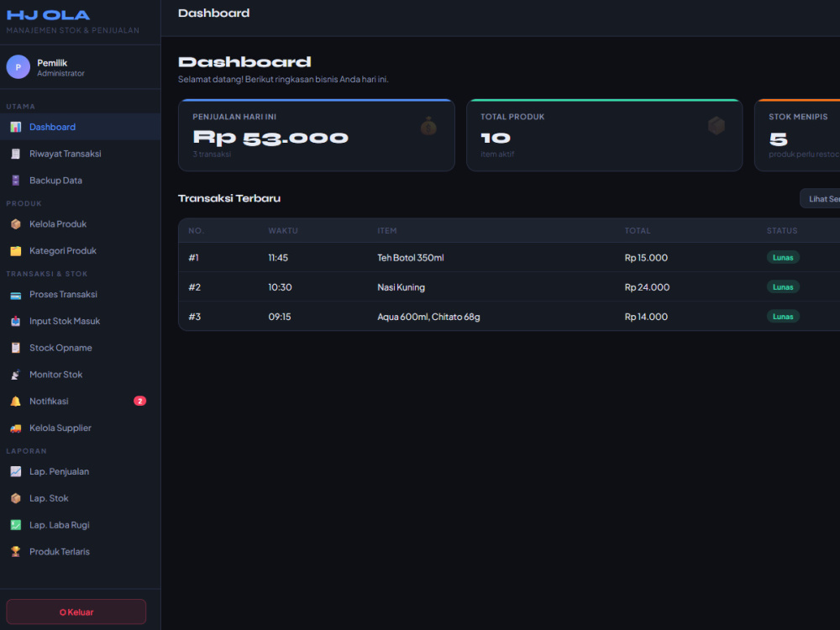Image resolution: width=840 pixels, height=630 pixels.
Task: Click the Kategori Produk folder icon
Action: pos(15,250)
